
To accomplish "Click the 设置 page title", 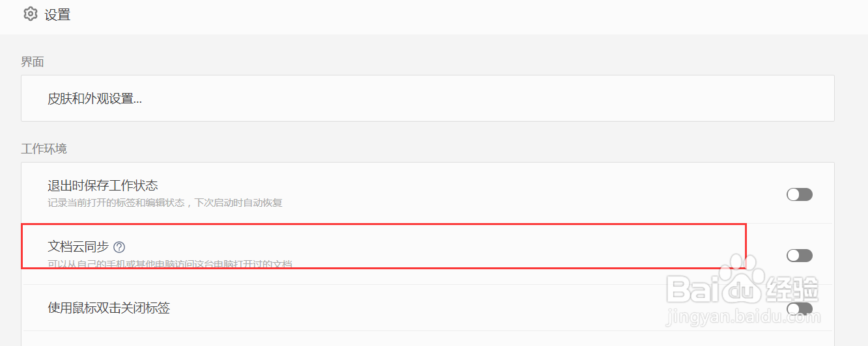I will [57, 14].
